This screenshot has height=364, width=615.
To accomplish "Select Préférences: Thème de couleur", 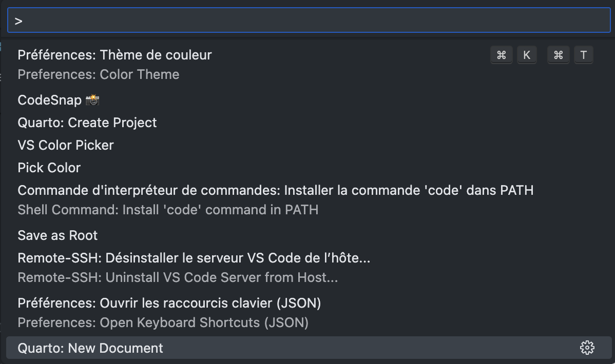I will click(114, 55).
